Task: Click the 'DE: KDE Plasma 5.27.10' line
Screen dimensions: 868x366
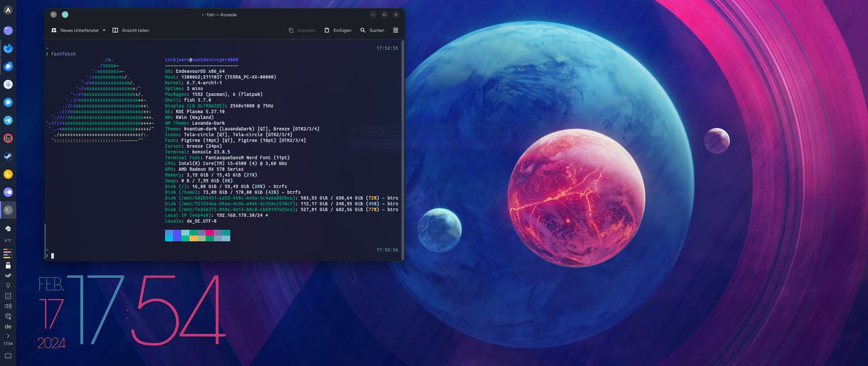Action: (x=195, y=112)
